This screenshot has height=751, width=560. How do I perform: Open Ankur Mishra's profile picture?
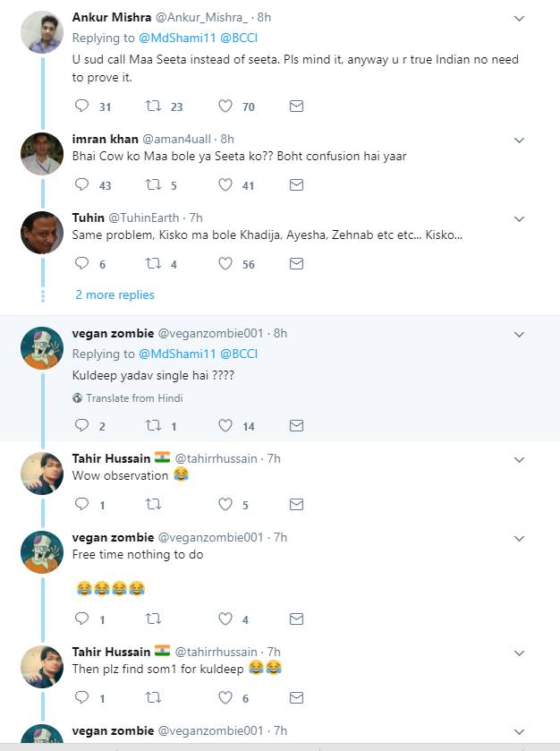[x=41, y=33]
